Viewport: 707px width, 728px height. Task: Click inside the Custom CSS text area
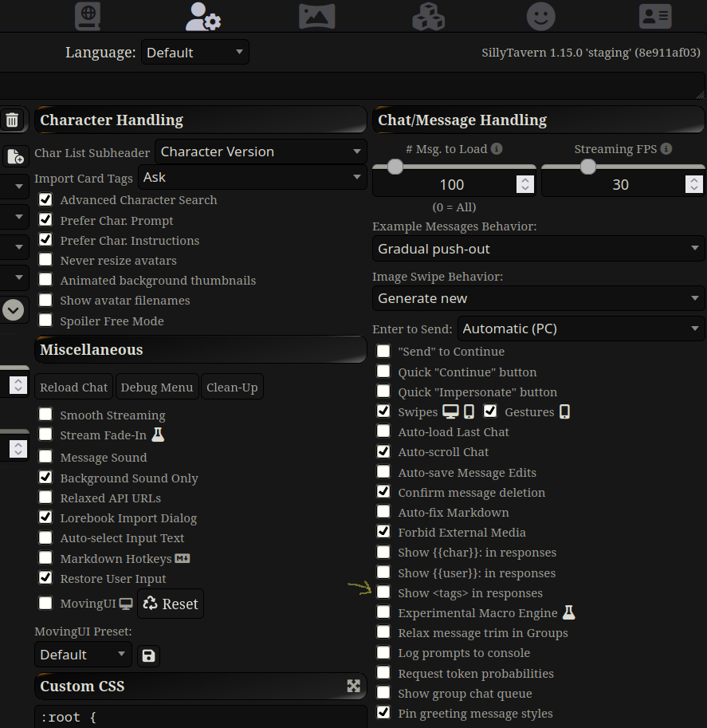click(x=201, y=717)
